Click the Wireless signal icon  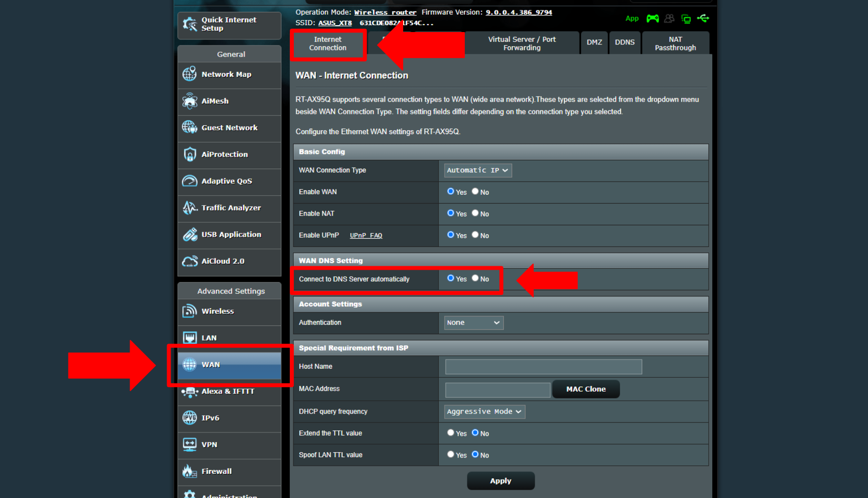click(190, 311)
